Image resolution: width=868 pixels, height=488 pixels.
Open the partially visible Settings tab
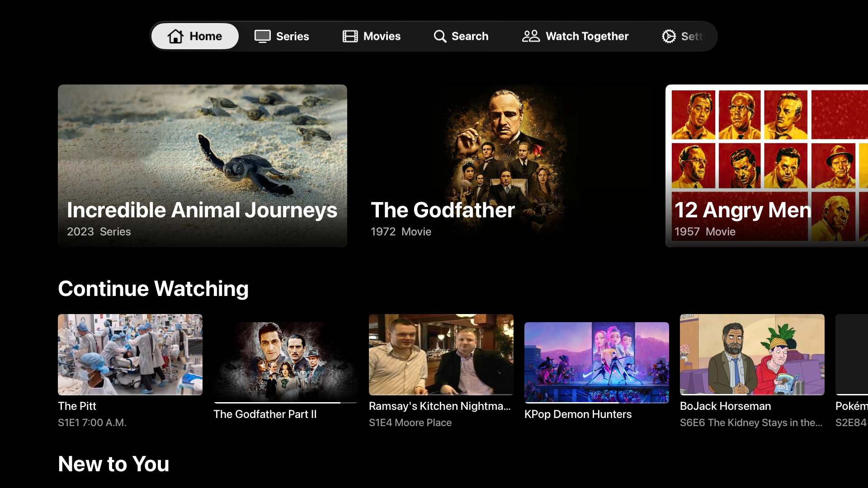(684, 36)
